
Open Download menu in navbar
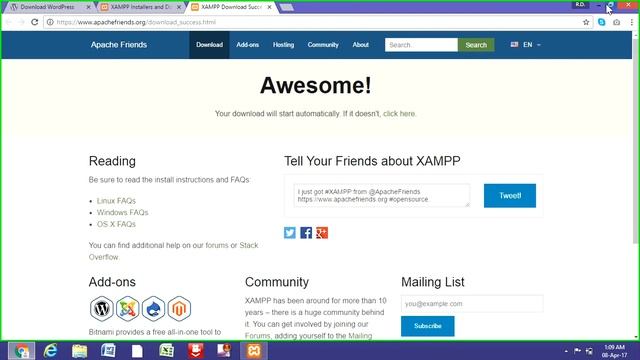click(209, 45)
